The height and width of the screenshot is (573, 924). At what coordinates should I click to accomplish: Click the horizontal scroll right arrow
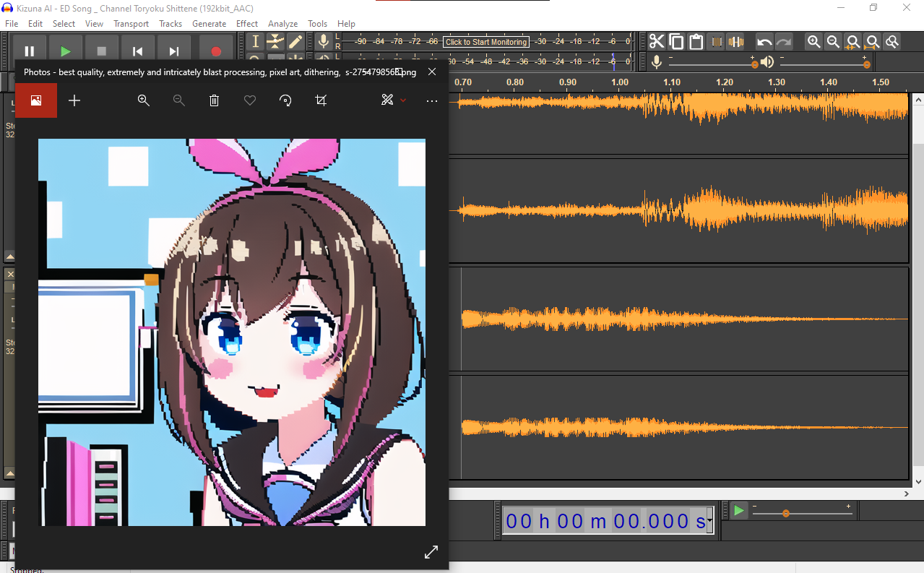click(x=907, y=494)
